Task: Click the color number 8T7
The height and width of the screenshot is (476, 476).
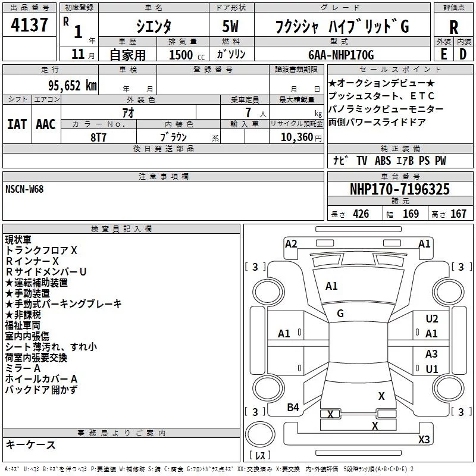Action: pyautogui.click(x=98, y=136)
